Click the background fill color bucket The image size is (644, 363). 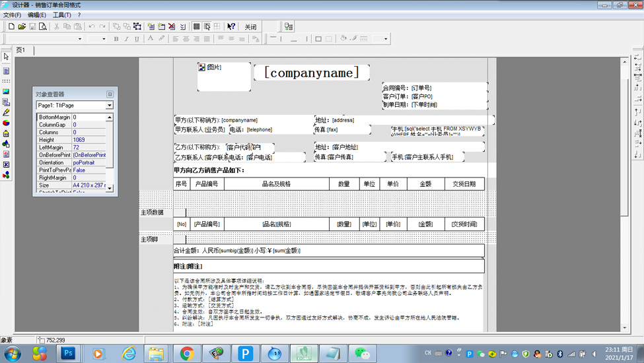coord(343,39)
